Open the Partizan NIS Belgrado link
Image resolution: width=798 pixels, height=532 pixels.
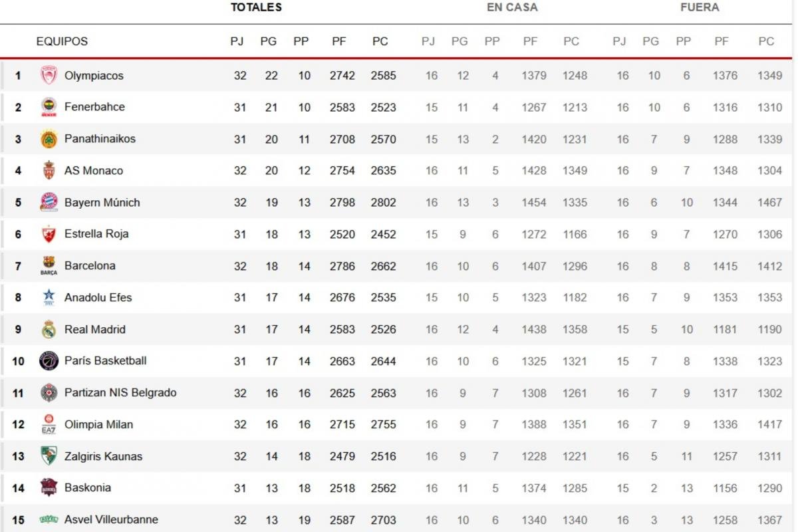[120, 393]
